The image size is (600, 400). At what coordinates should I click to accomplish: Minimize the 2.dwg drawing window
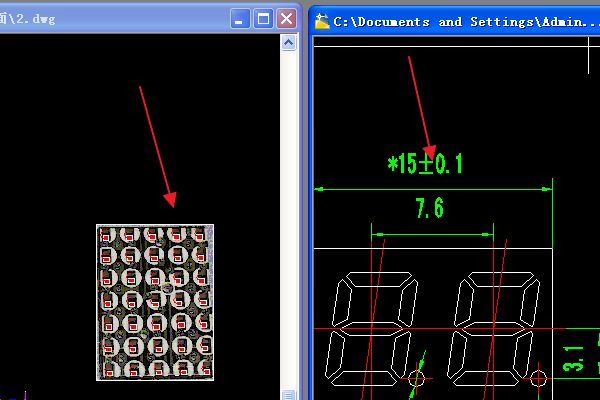pos(240,19)
